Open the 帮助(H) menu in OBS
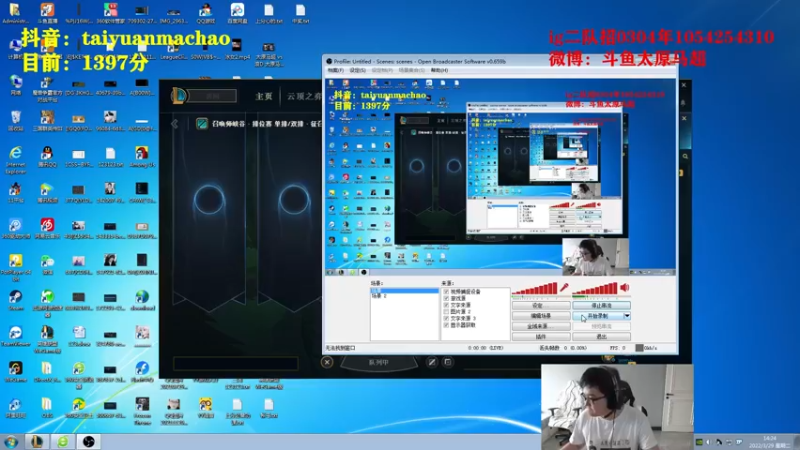The image size is (800, 450). click(x=439, y=70)
